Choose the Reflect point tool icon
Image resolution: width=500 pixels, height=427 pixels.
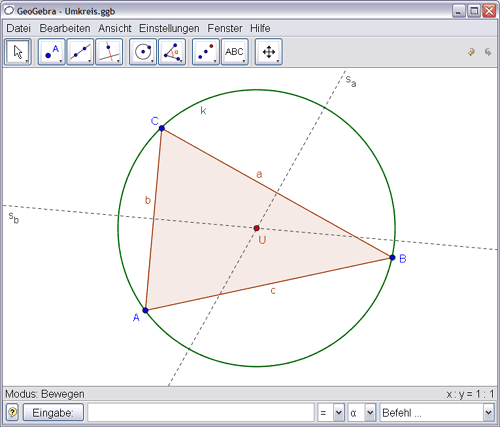206,52
